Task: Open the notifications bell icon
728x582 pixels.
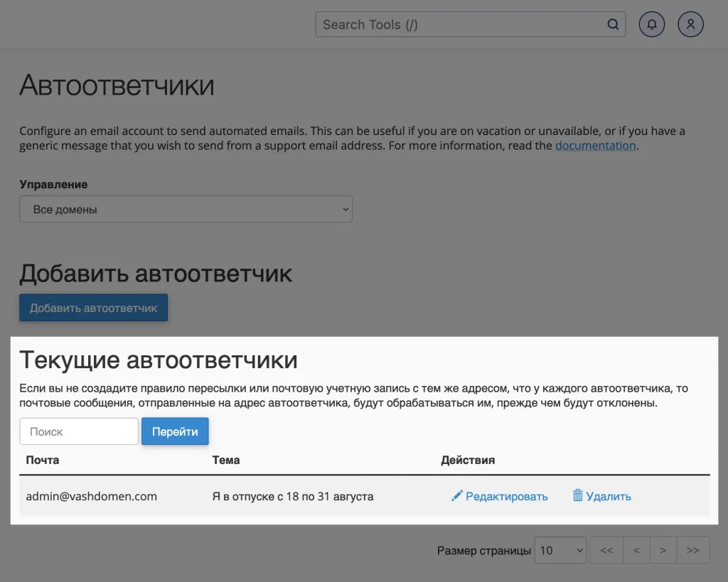Action: pyautogui.click(x=652, y=24)
